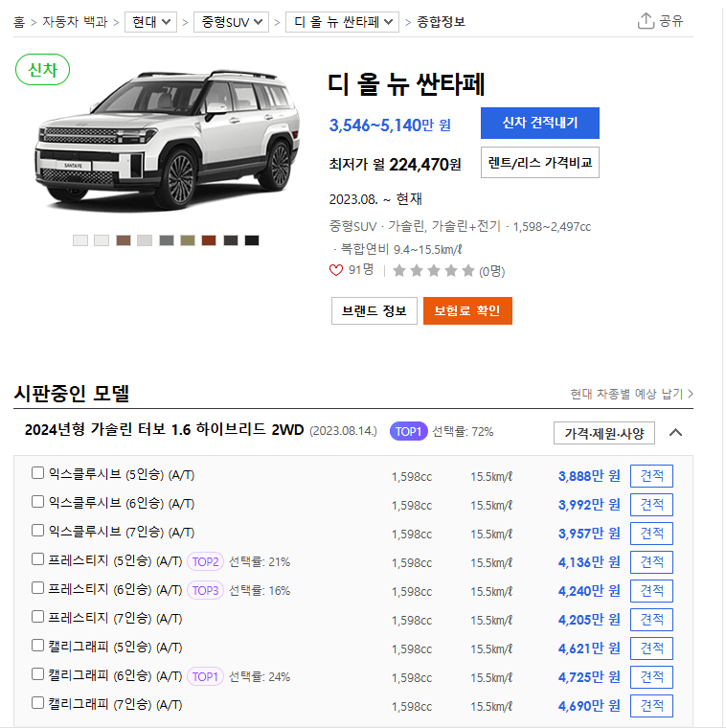
Task: Click the five-star rating icons
Action: click(x=434, y=271)
